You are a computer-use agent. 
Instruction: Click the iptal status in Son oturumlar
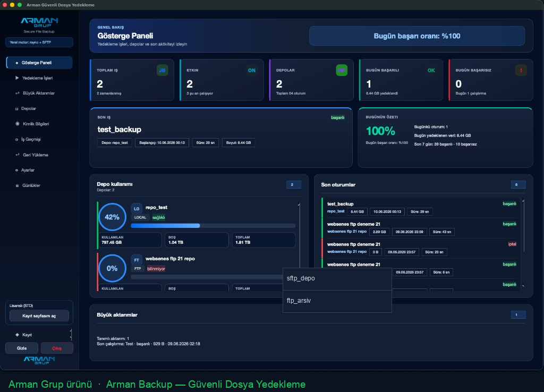(x=512, y=244)
